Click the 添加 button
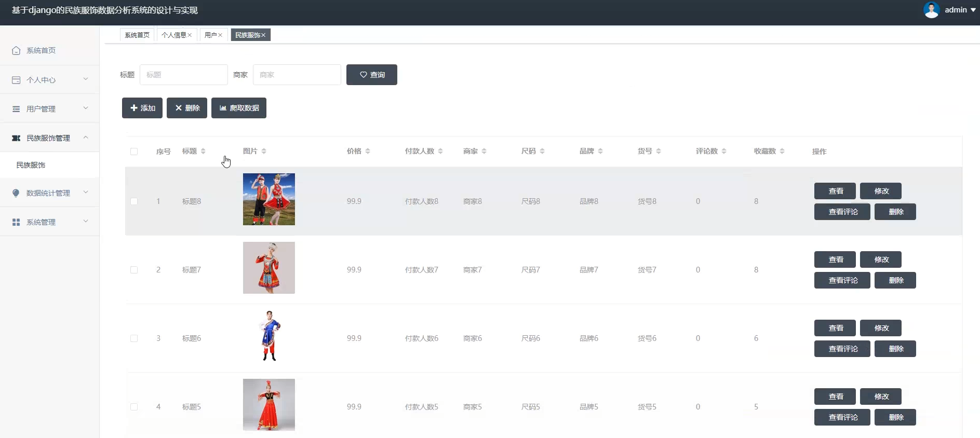 tap(142, 108)
